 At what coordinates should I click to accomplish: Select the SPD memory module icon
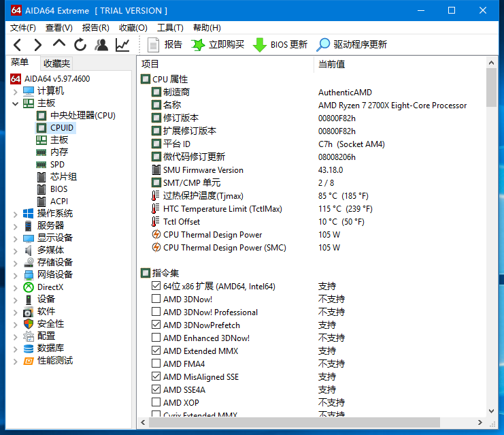pyautogui.click(x=41, y=165)
